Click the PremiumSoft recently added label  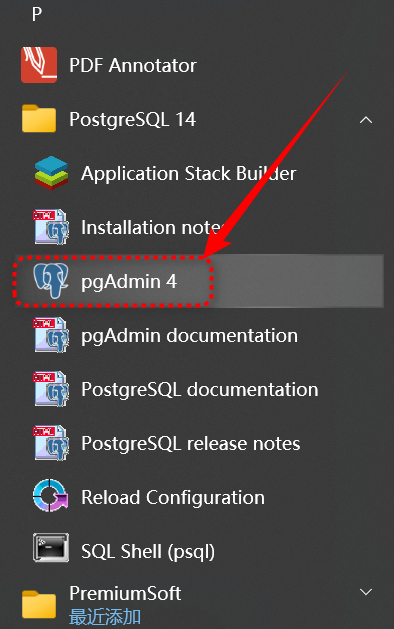105,617
